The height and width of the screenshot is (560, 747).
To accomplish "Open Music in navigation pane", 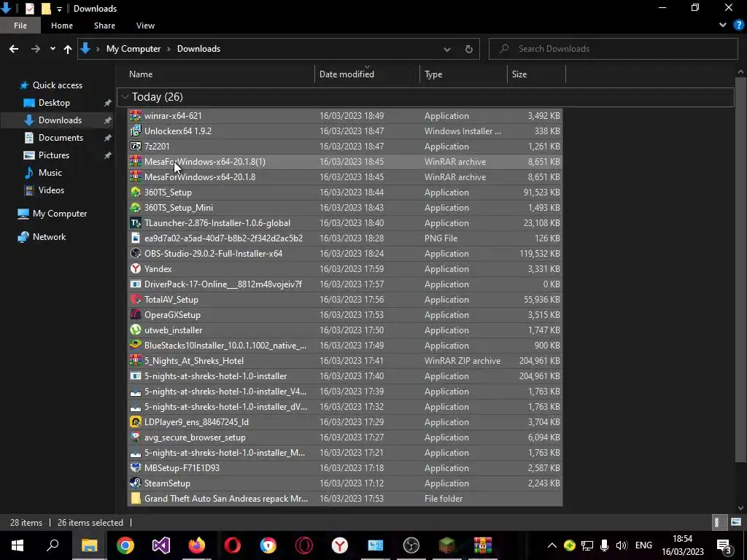I will click(x=50, y=172).
